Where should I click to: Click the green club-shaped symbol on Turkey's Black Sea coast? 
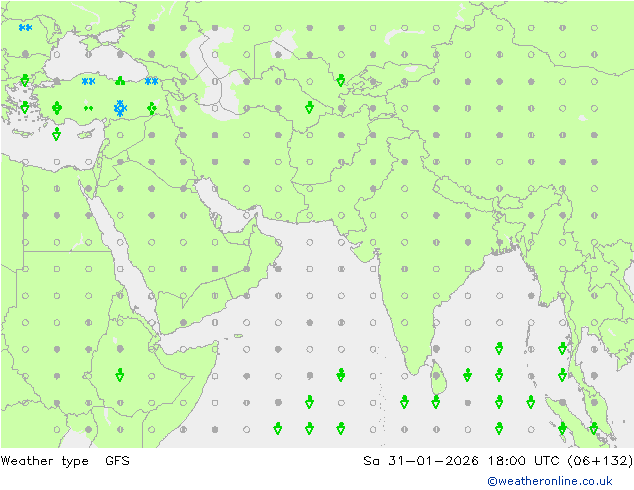tap(120, 81)
